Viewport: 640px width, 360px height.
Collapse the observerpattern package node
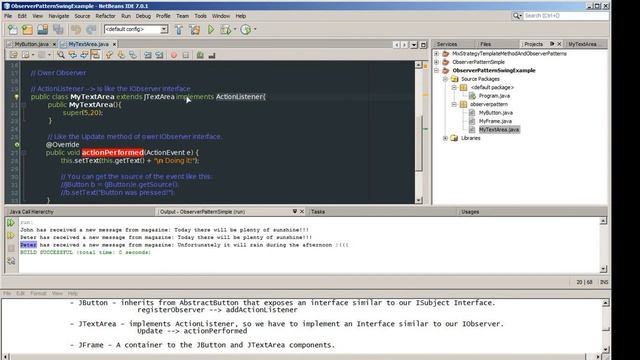(454, 104)
